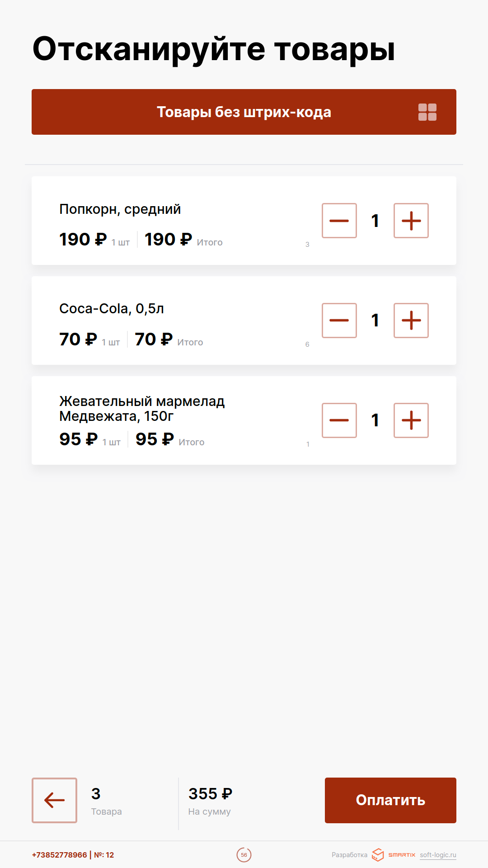The image size is (488, 868).
Task: Increase popcorn quantity with plus button
Action: click(411, 221)
